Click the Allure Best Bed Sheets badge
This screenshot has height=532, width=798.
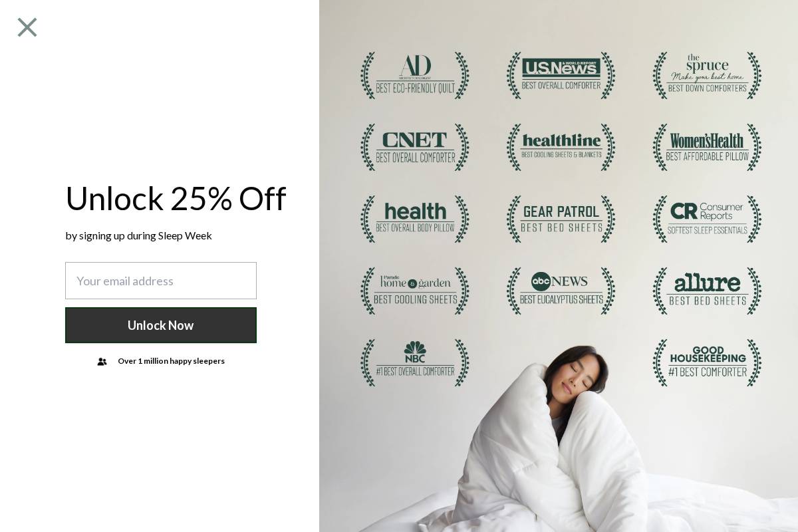(x=707, y=291)
